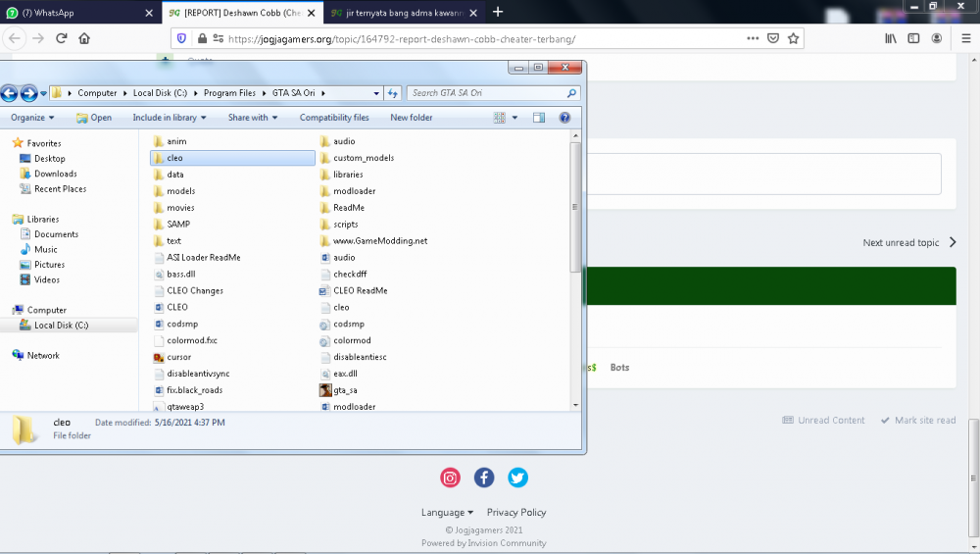Click the Firefox URL address field
980x554 pixels.
[x=485, y=39]
